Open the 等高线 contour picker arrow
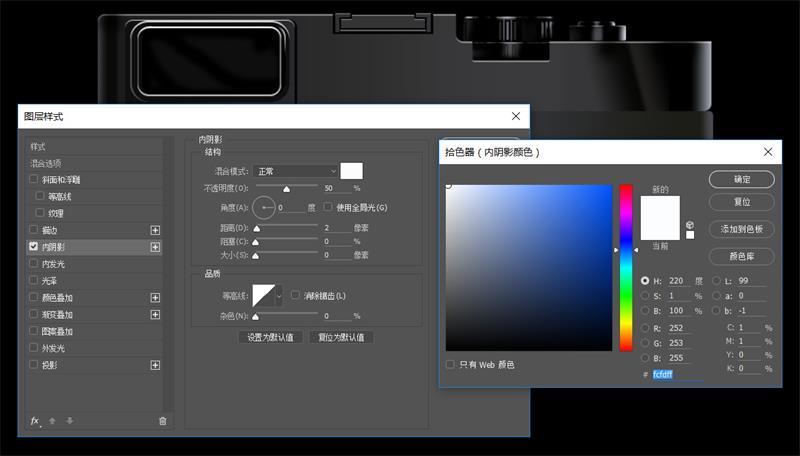This screenshot has width=800, height=456. [279, 296]
